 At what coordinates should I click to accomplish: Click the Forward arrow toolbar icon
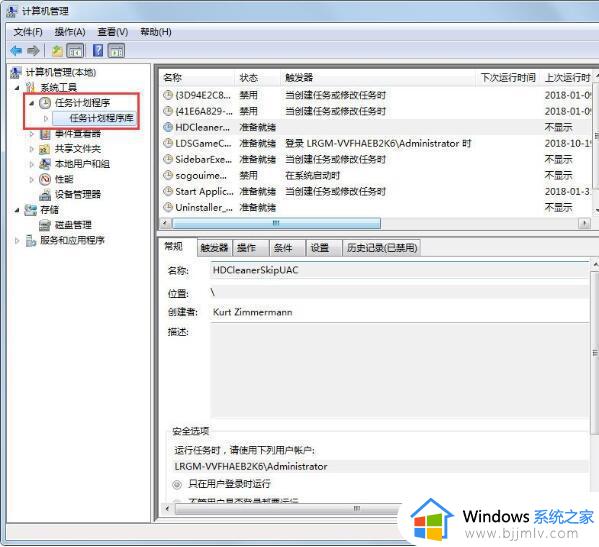tap(33, 50)
